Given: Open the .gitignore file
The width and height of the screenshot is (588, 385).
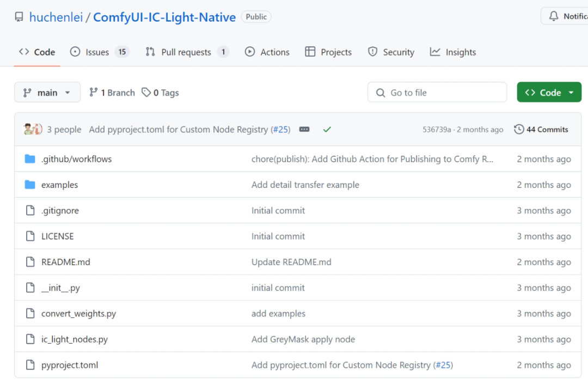Looking at the screenshot, I should pyautogui.click(x=60, y=211).
